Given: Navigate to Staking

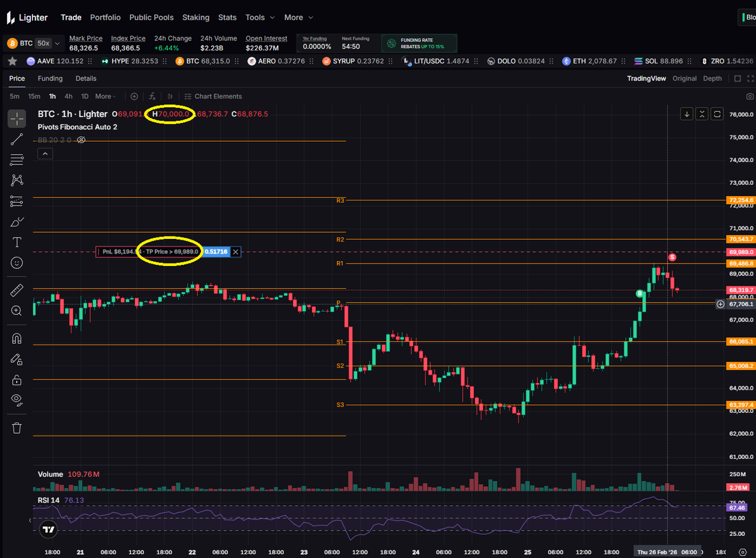Looking at the screenshot, I should [196, 18].
